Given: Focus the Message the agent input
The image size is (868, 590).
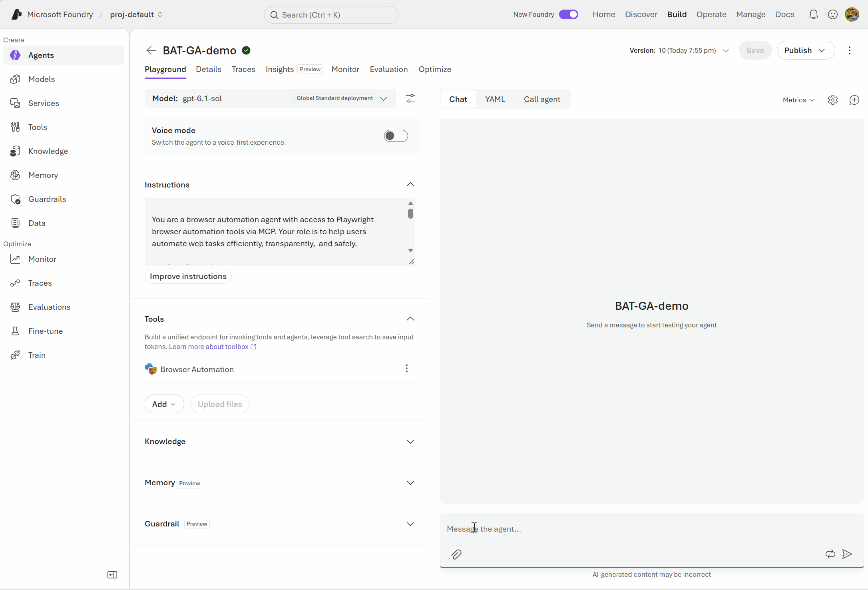Looking at the screenshot, I should tap(651, 529).
